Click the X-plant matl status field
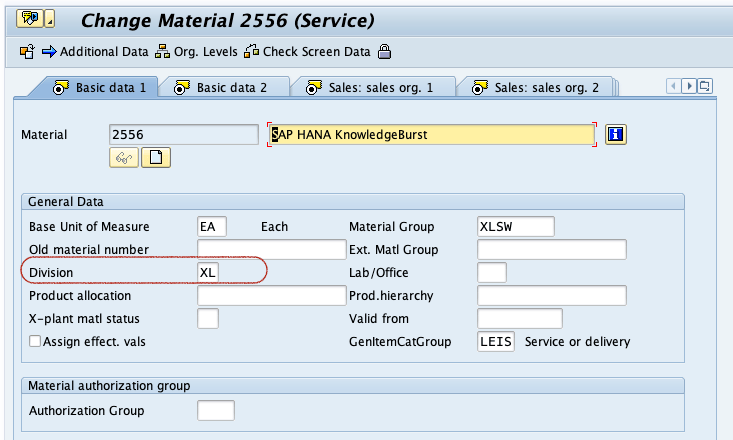The image size is (733, 440). tap(208, 318)
